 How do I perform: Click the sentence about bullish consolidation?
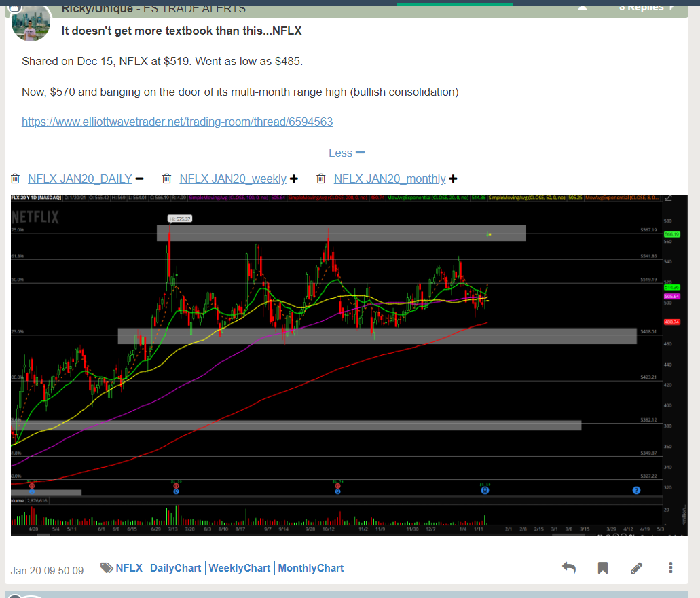click(240, 92)
